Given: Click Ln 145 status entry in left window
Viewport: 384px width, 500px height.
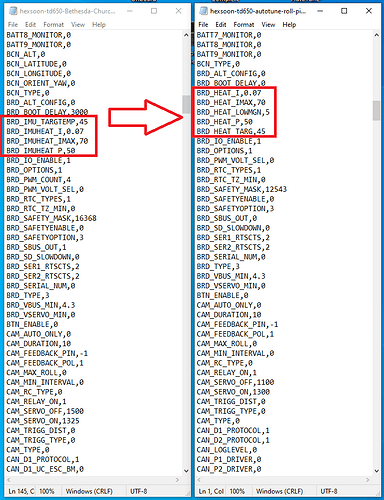Looking at the screenshot, I should pyautogui.click(x=21, y=491).
